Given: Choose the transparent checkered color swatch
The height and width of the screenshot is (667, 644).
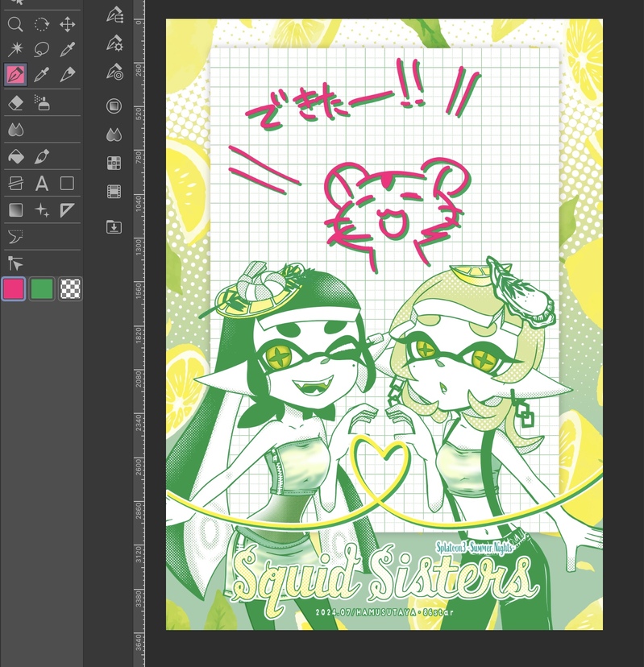Looking at the screenshot, I should (x=70, y=289).
